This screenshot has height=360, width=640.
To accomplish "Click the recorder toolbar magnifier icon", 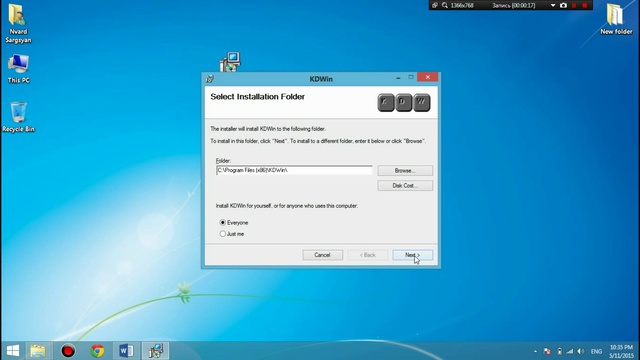I will tap(444, 5).
